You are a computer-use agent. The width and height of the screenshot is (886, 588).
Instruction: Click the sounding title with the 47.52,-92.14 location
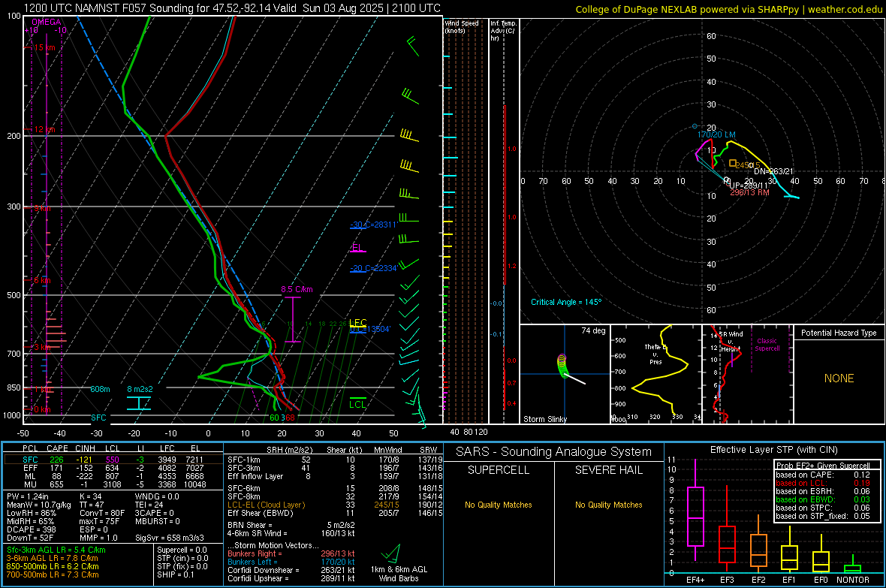(232, 8)
